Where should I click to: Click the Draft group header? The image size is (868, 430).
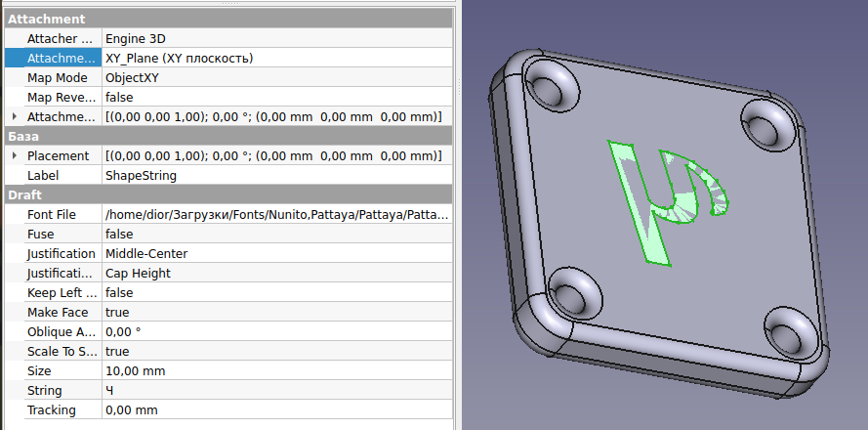[x=228, y=194]
